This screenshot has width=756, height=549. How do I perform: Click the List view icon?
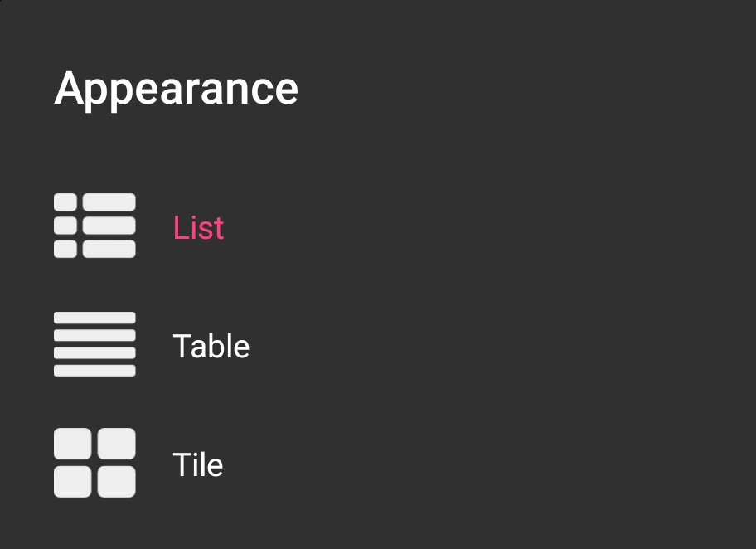coord(94,226)
